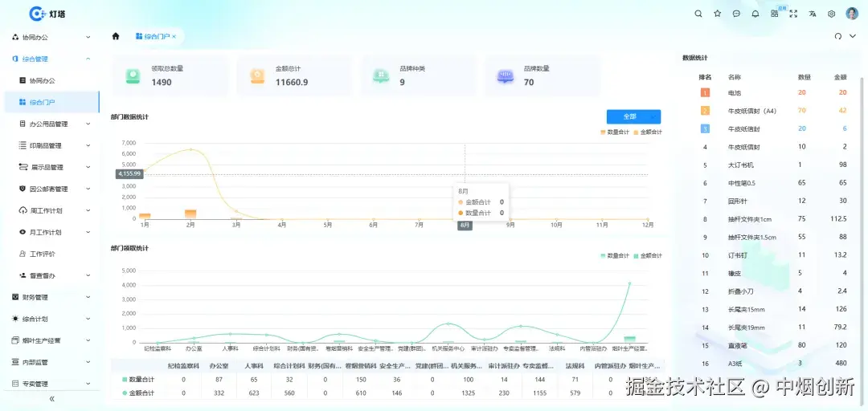Collapse sidebar with double-arrow icon
The image size is (868, 411).
(52, 398)
